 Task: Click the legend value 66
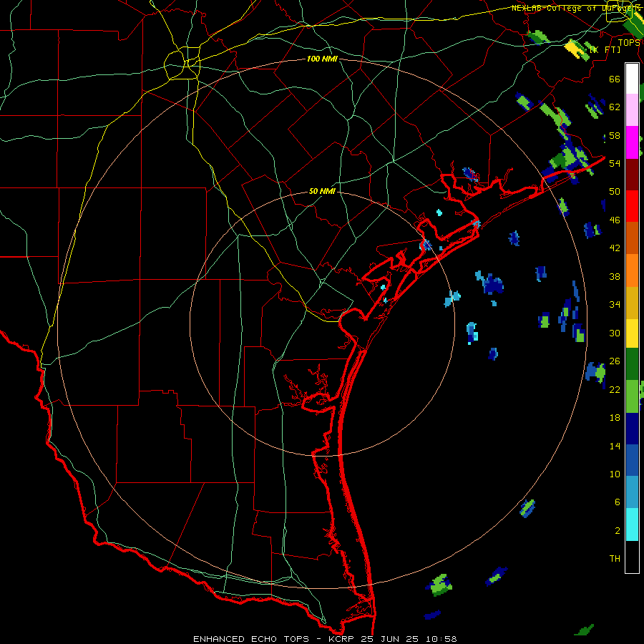tap(615, 79)
